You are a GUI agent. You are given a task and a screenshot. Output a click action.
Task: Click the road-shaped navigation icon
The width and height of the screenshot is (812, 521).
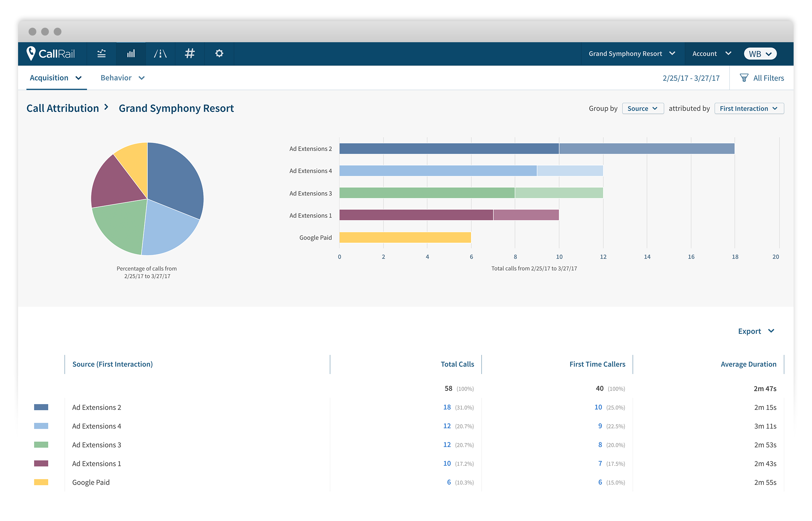click(160, 54)
